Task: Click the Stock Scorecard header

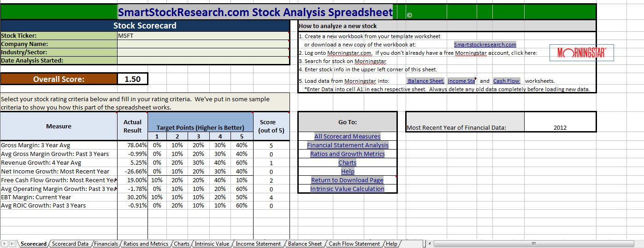Action: coord(145,25)
